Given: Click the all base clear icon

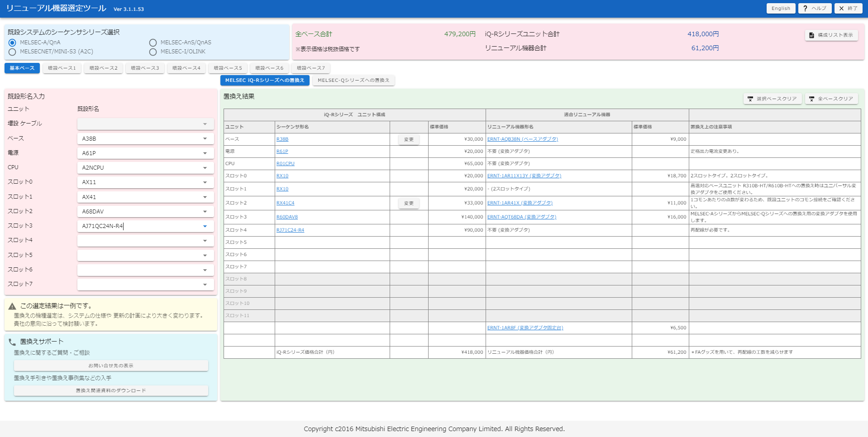Looking at the screenshot, I should (812, 99).
